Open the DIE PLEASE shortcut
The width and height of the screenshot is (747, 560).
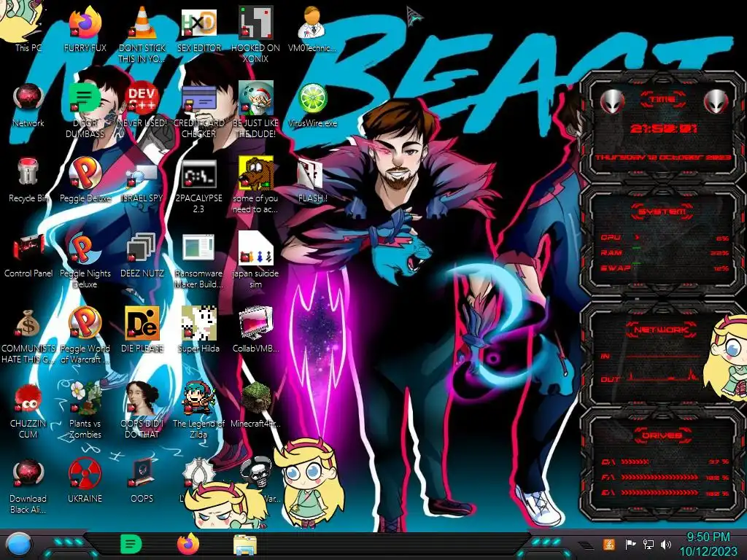click(142, 323)
